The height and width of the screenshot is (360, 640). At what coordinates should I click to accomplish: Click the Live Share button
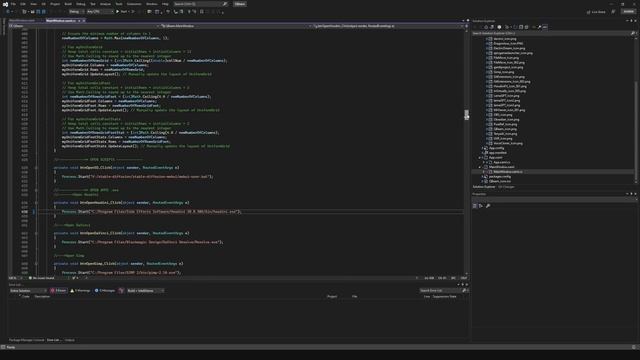(x=596, y=12)
